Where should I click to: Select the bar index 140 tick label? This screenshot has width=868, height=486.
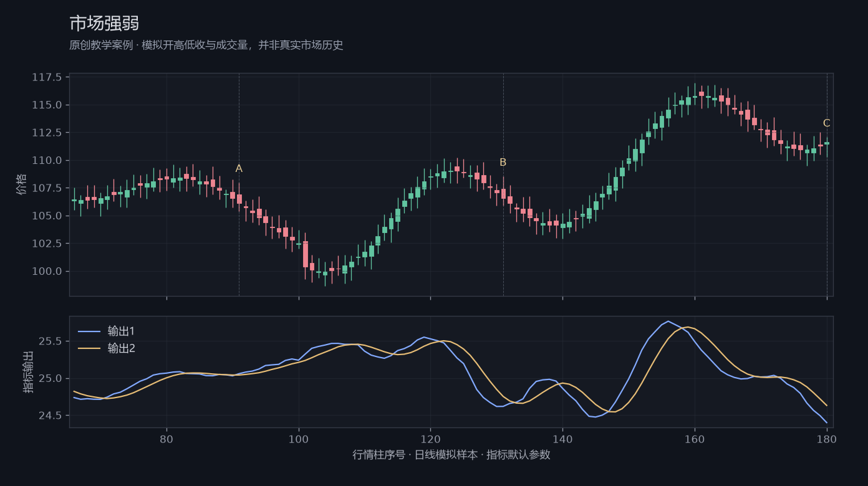tap(562, 439)
